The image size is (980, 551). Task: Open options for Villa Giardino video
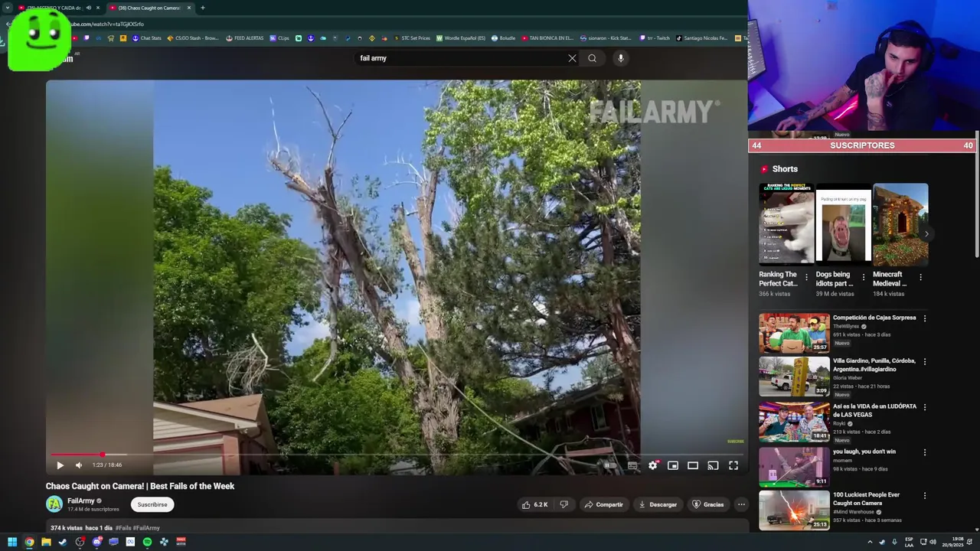pos(924,361)
